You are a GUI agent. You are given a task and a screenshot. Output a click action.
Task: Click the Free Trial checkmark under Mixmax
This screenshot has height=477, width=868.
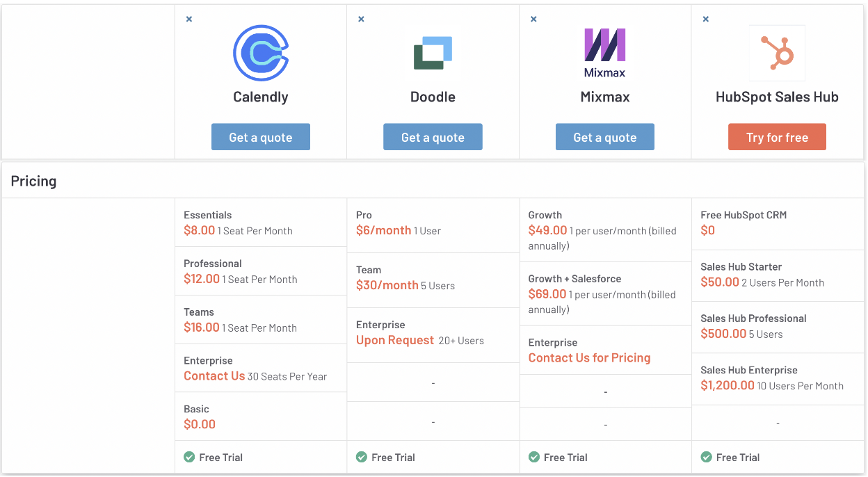click(x=533, y=457)
